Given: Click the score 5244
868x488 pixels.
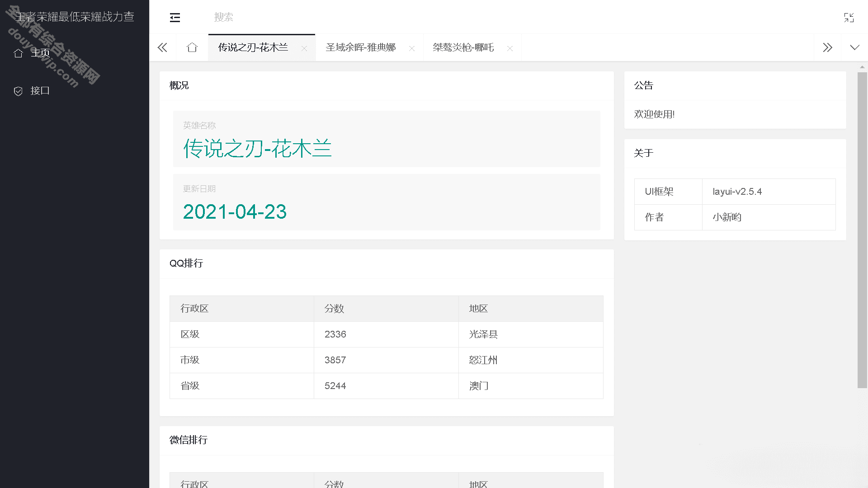Looking at the screenshot, I should (x=335, y=386).
